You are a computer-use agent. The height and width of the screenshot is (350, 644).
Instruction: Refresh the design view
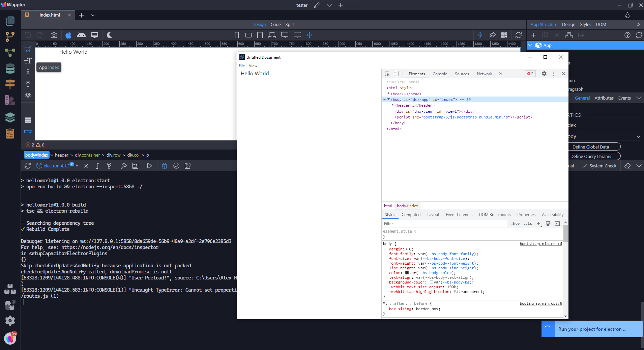tap(519, 35)
